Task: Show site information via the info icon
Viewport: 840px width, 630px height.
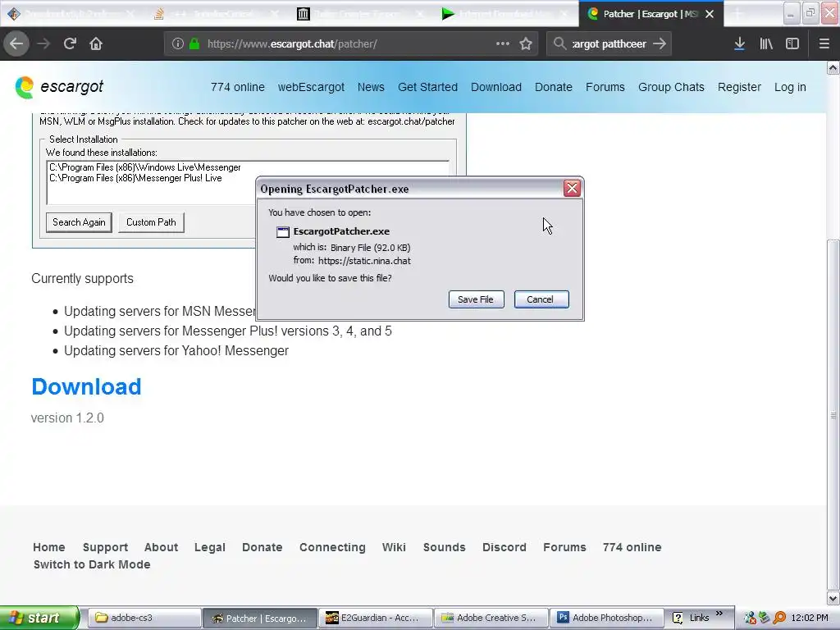Action: pyautogui.click(x=177, y=44)
